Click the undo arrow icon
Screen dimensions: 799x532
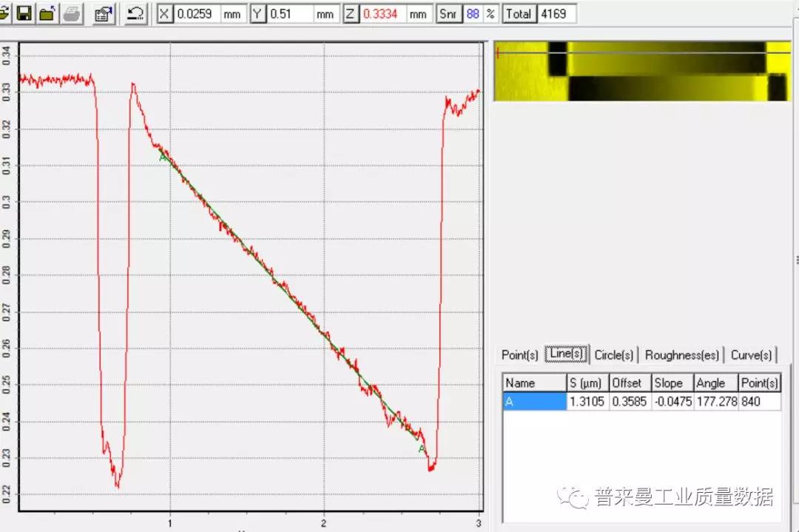click(135, 13)
